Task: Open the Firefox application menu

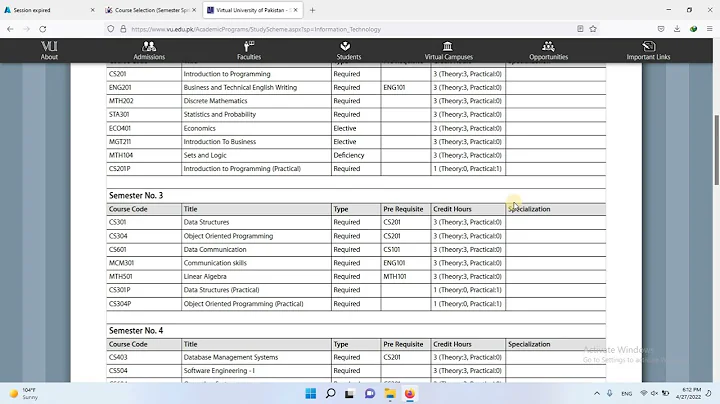Action: [709, 29]
